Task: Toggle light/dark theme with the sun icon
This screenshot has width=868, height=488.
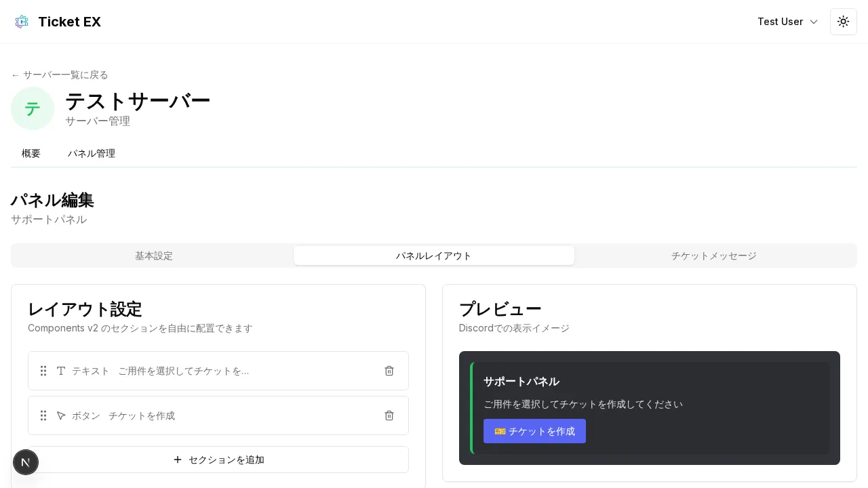Action: 844,22
